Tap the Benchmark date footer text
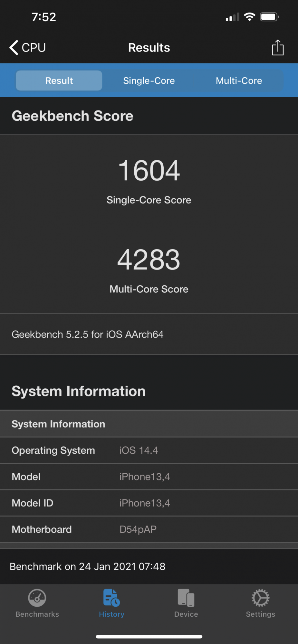The width and height of the screenshot is (298, 644). [88, 566]
